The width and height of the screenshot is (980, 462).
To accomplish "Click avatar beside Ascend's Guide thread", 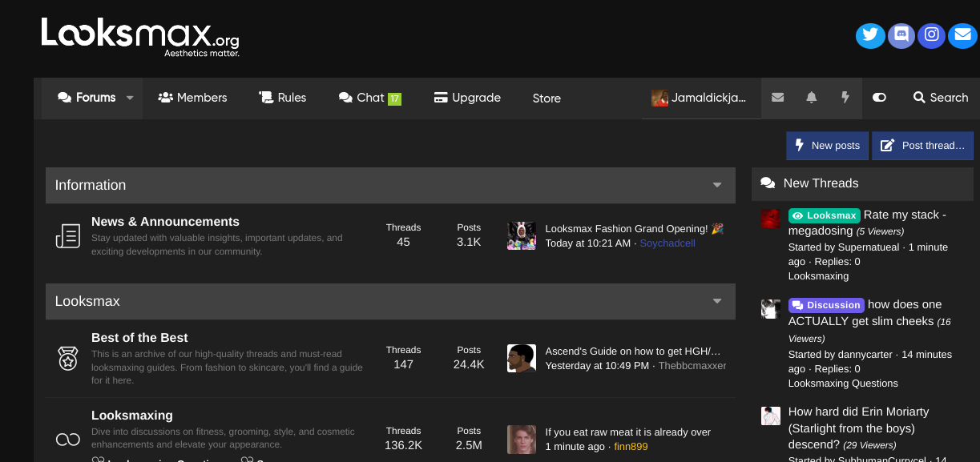I will pos(522,359).
